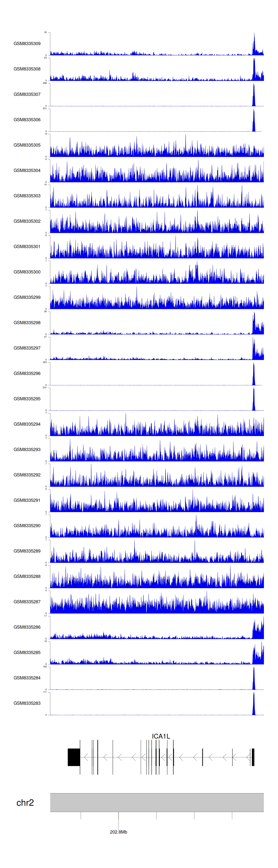Select the GSM8335302 track label
This screenshot has height=868, width=278.
pyautogui.click(x=27, y=221)
